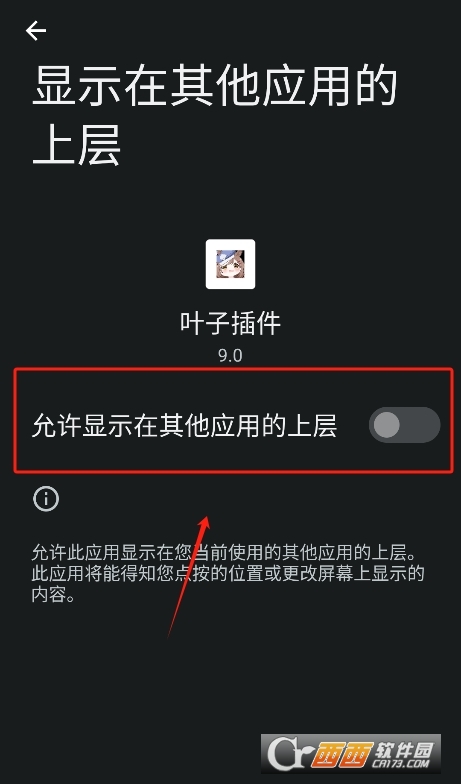Tap the gray knob of overlay switch
The height and width of the screenshot is (784, 461).
click(x=386, y=425)
